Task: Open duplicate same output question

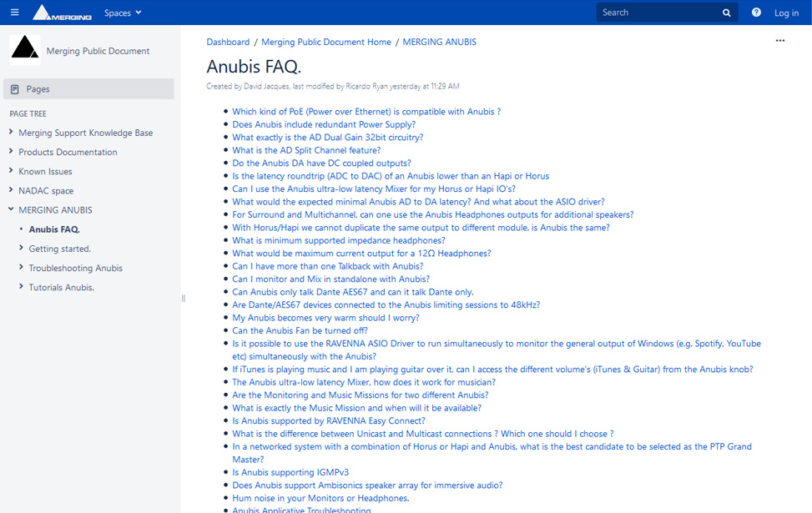Action: click(x=421, y=227)
